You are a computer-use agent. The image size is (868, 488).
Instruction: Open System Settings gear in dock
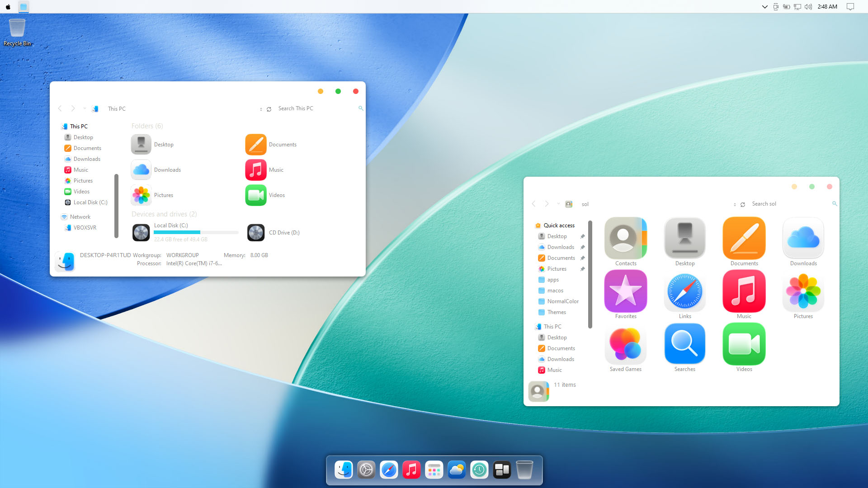click(x=366, y=470)
